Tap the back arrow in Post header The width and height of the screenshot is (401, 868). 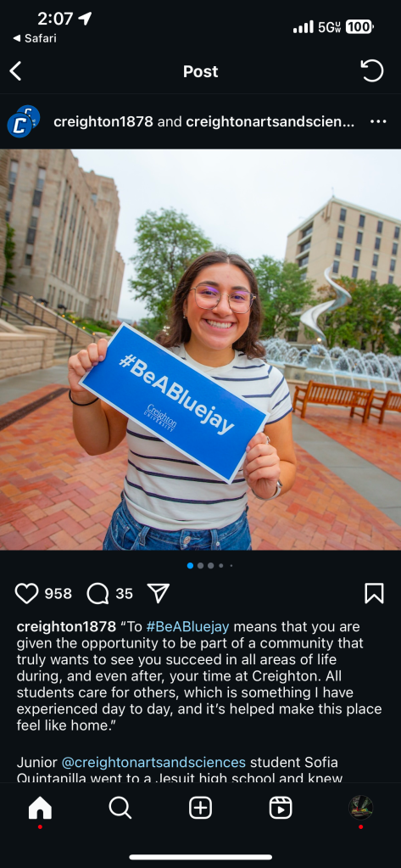point(15,71)
